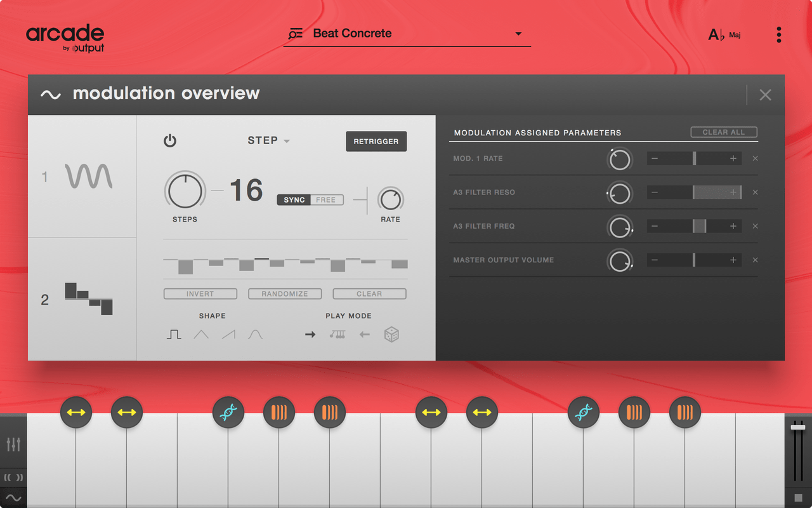This screenshot has height=508, width=812.
Task: Click the RANDOMIZE button
Action: click(x=285, y=294)
